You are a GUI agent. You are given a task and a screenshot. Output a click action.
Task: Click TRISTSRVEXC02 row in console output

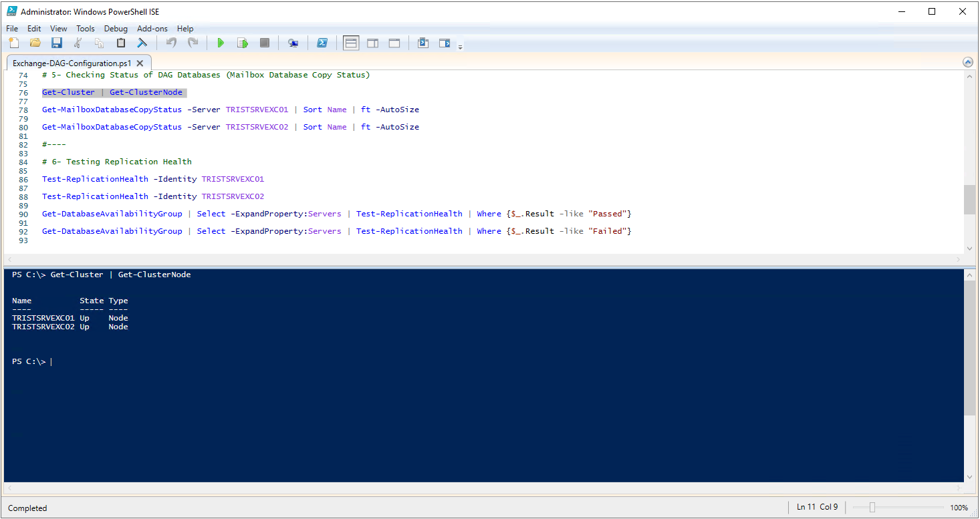(70, 327)
